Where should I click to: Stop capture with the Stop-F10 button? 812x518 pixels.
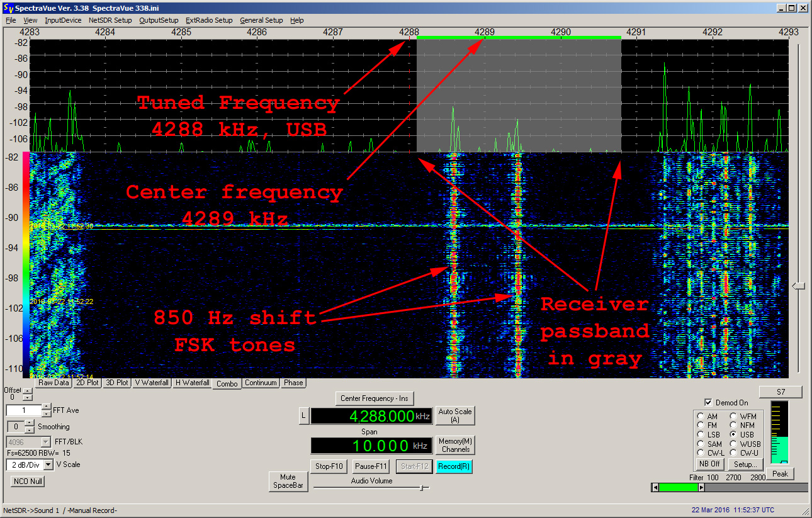click(x=329, y=466)
